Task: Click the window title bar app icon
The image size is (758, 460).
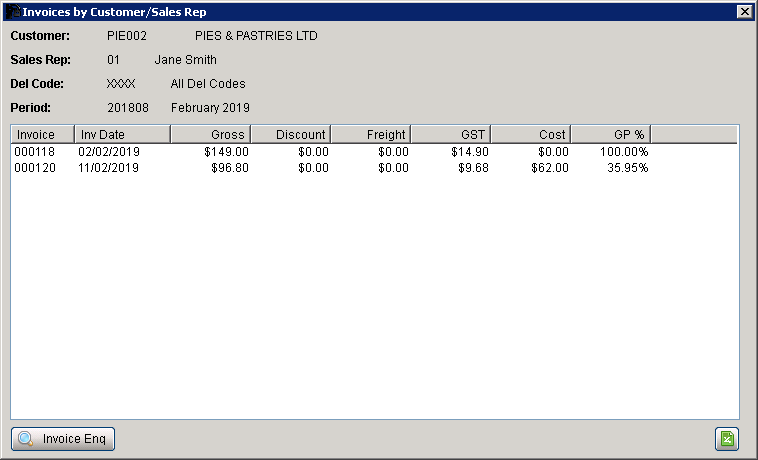Action: pyautogui.click(x=13, y=12)
